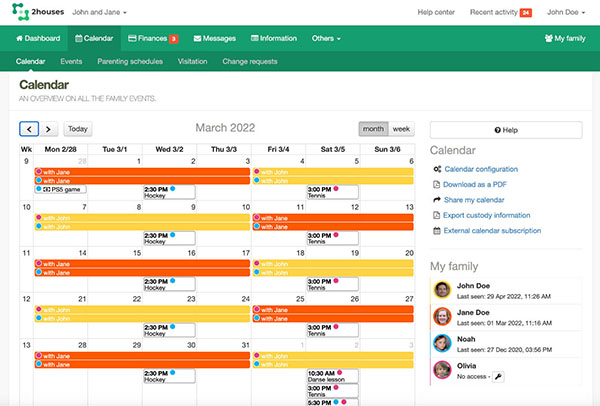
Task: Switch calendar to week view
Action: pos(401,129)
